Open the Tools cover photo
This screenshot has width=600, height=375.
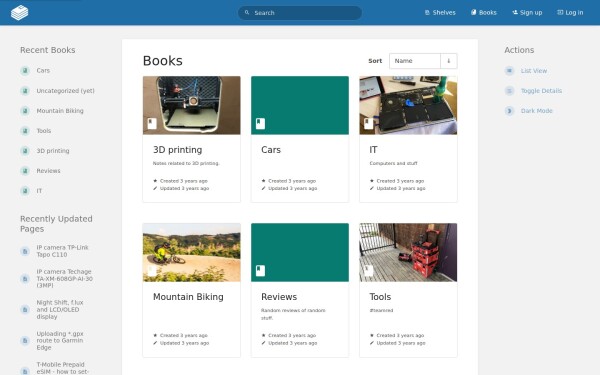(x=408, y=253)
